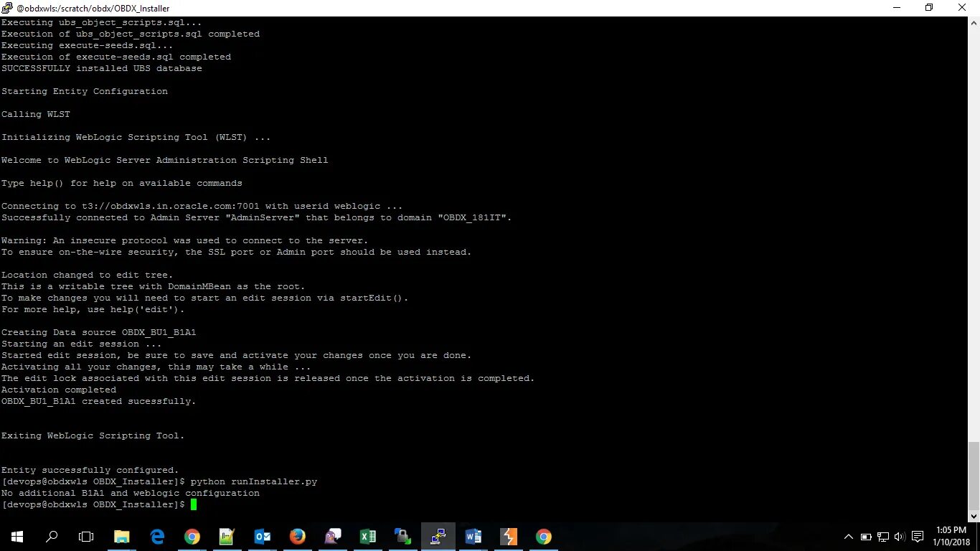The width and height of the screenshot is (980, 551).
Task: Click 'Connecting to t3://obdxwls.in.oracle.com:7001' line
Action: tap(202, 206)
